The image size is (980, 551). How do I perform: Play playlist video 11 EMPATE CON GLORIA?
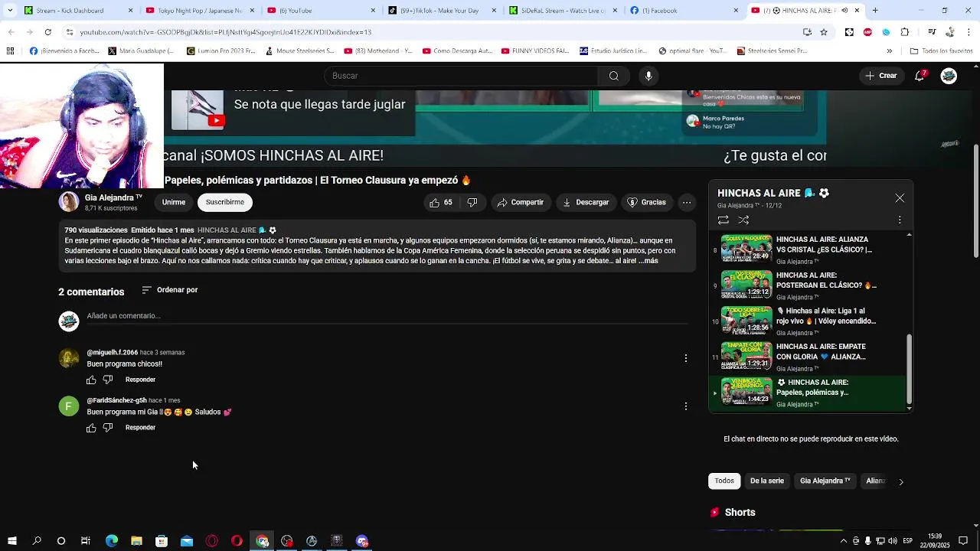[808, 357]
